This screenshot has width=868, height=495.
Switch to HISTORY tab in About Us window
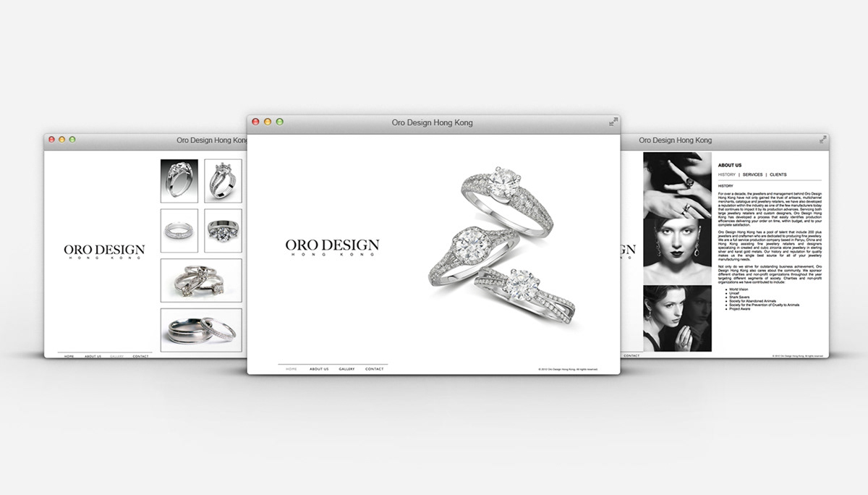coord(727,174)
